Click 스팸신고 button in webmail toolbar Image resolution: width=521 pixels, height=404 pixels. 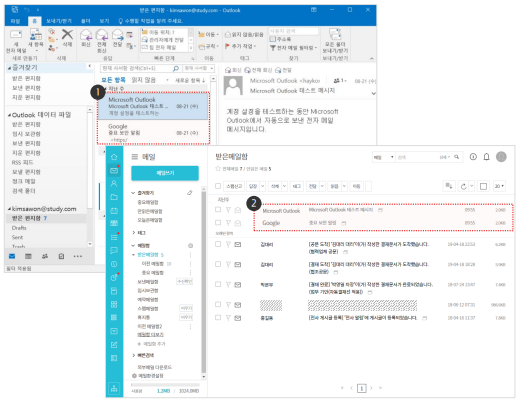(x=234, y=186)
